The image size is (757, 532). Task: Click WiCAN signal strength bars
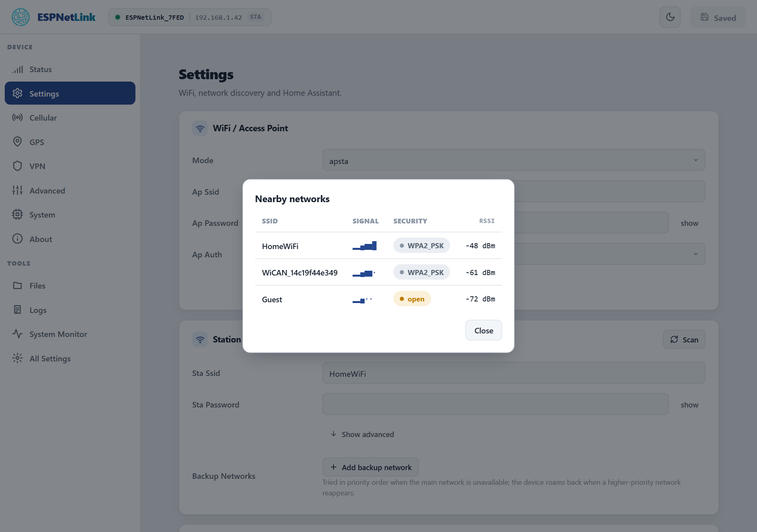point(364,273)
